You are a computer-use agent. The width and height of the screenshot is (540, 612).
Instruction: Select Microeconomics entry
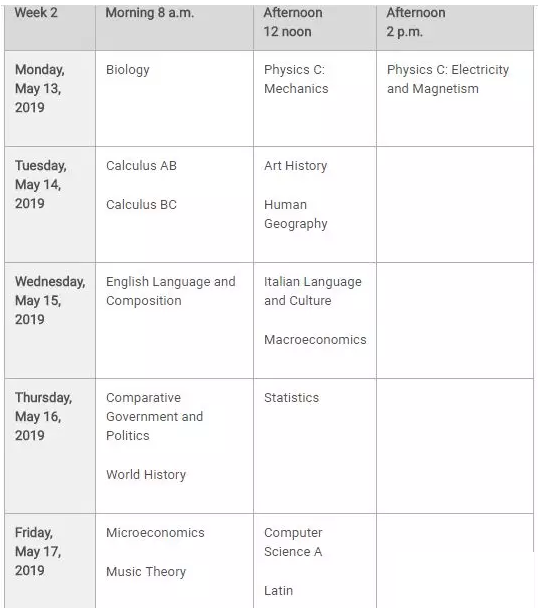[155, 533]
